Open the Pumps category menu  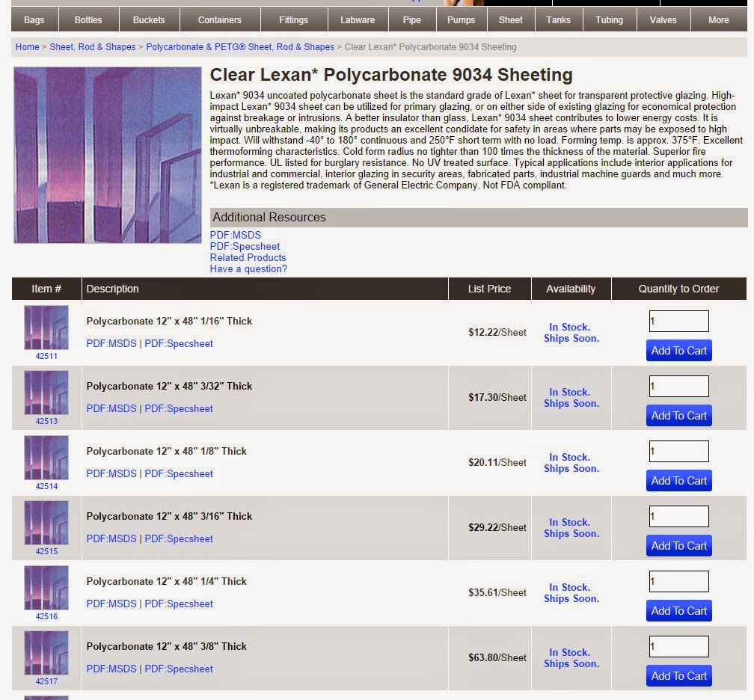pyautogui.click(x=461, y=19)
